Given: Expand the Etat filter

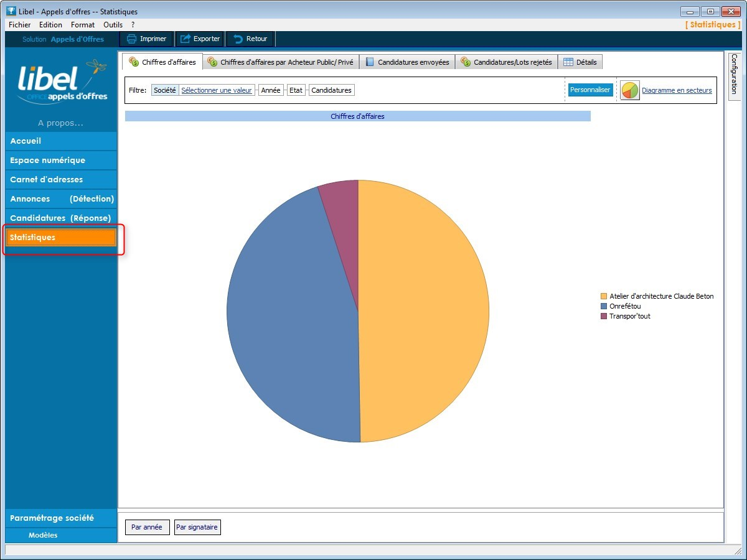Looking at the screenshot, I should pos(296,90).
